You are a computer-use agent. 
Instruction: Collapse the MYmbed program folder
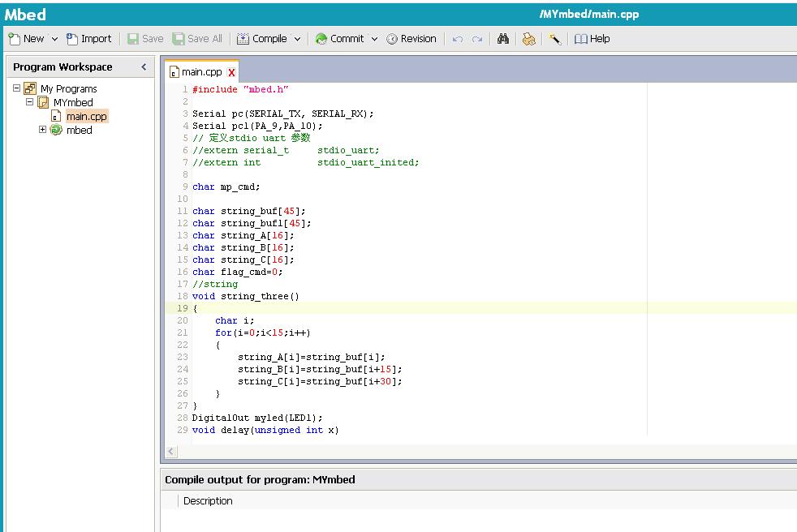(30, 102)
